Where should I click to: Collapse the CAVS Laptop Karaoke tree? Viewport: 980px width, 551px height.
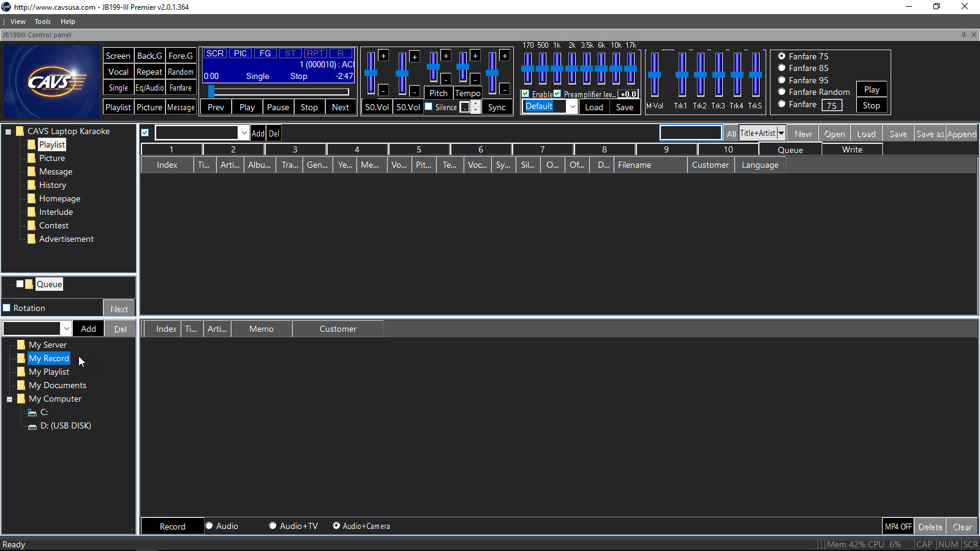click(x=9, y=132)
